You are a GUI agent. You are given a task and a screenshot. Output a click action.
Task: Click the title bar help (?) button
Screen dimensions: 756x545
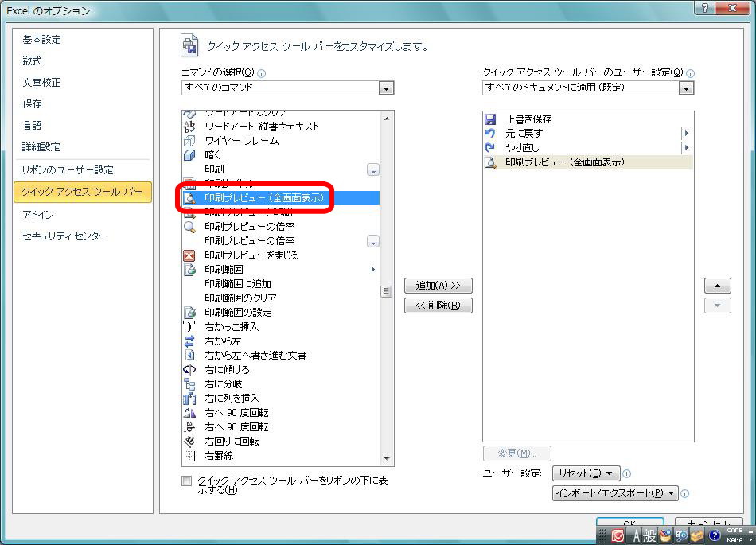704,8
